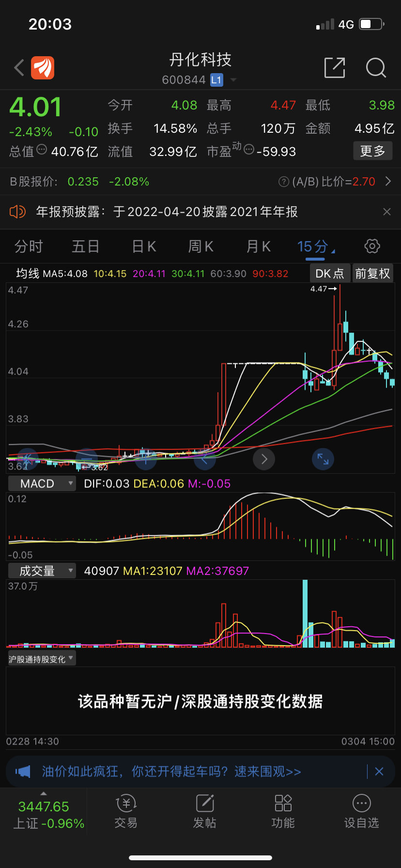Tap the right chevron chart navigation button
The height and width of the screenshot is (868, 401).
[x=264, y=459]
